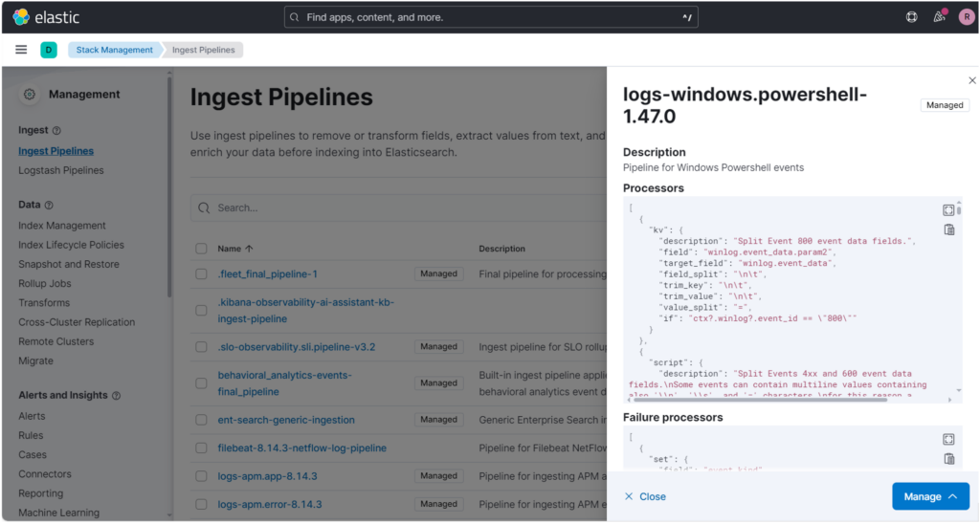Open the logs-apm.error-8.14.3 link
This screenshot has height=524, width=980.
(269, 505)
